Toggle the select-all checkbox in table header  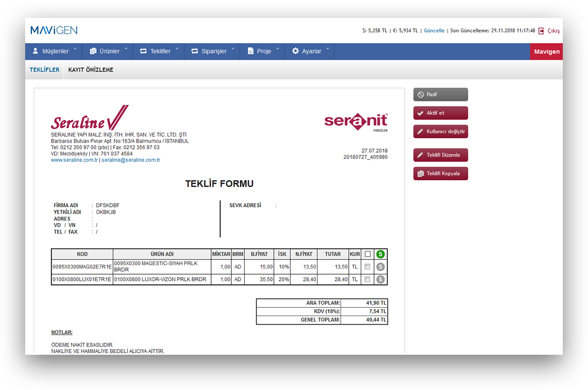[x=367, y=254]
